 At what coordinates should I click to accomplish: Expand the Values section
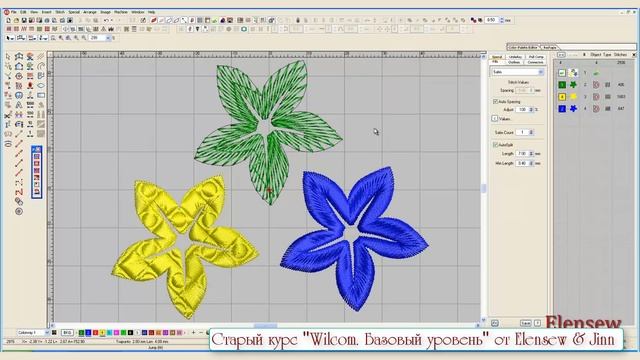tap(494, 118)
